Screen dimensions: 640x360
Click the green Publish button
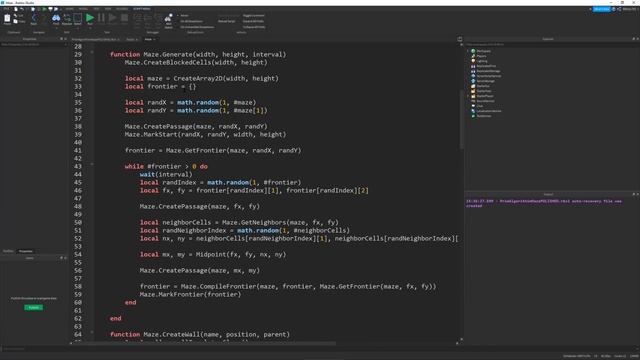[x=33, y=307]
